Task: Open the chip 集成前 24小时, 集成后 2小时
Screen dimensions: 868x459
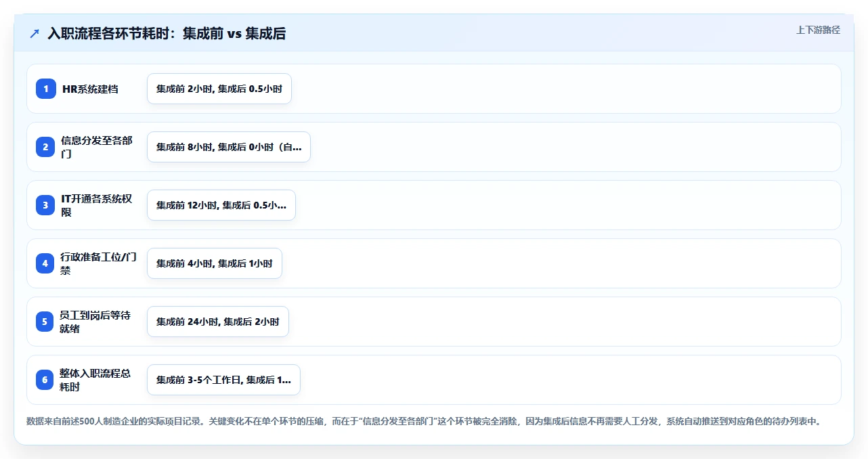Action: 218,322
